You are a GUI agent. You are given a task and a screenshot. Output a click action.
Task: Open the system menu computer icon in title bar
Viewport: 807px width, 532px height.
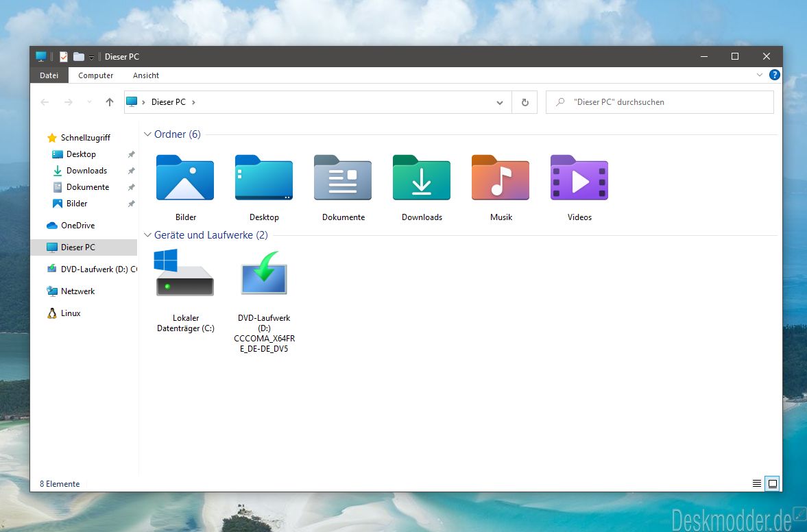pyautogui.click(x=41, y=57)
